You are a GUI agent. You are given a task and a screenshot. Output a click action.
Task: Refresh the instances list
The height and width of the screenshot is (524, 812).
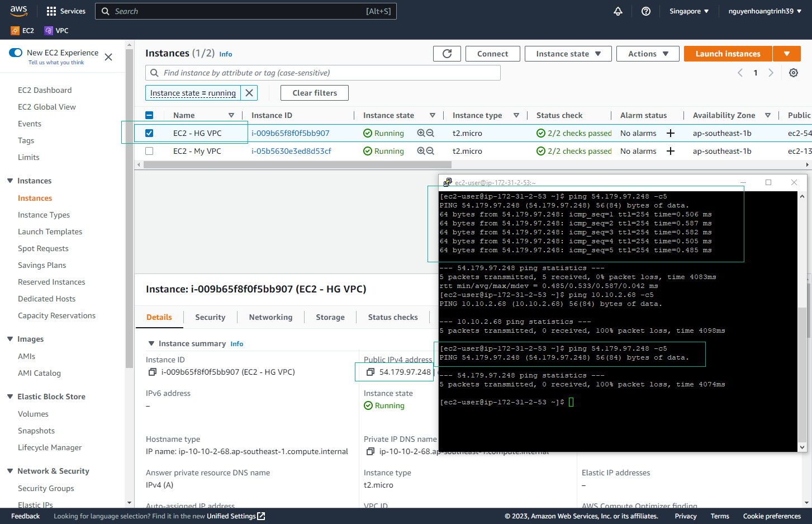click(x=447, y=54)
